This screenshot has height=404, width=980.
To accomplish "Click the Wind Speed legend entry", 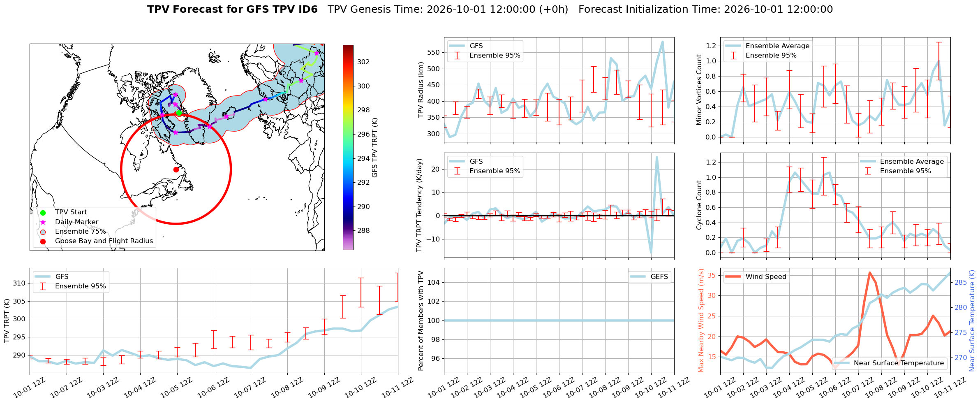I will (x=756, y=277).
